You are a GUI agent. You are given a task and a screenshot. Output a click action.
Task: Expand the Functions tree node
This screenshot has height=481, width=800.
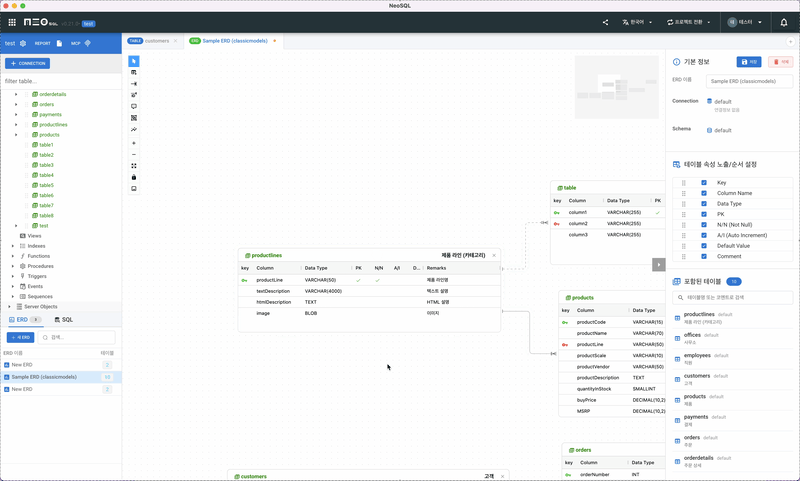click(x=15, y=256)
